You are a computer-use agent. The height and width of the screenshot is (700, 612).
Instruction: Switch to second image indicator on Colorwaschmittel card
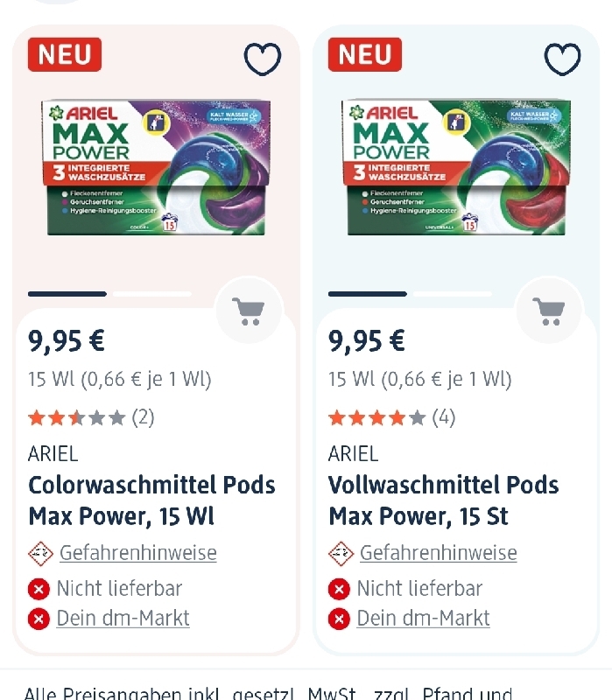point(152,294)
